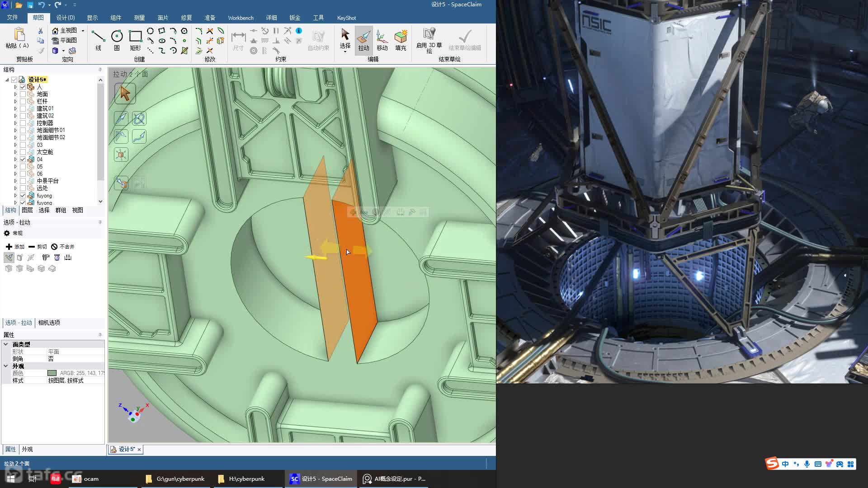Activate the Move (移动) tool
This screenshot has height=488, width=868.
tap(382, 40)
